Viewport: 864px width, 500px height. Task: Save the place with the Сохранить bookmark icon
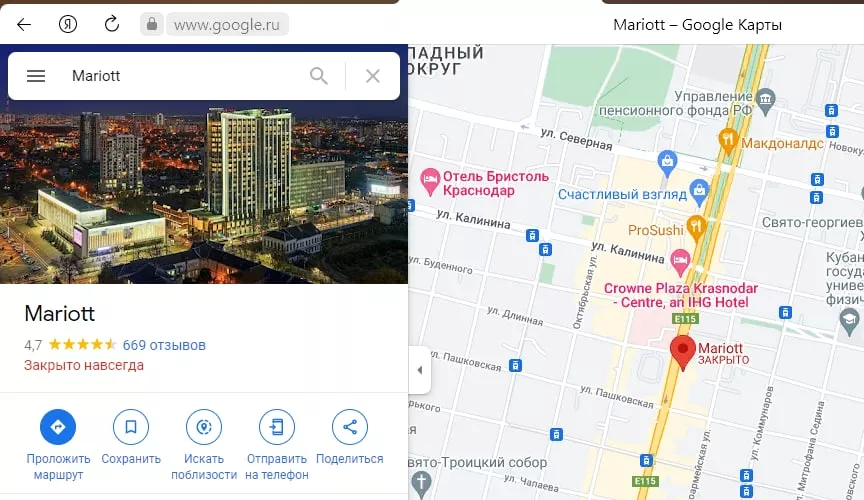[x=131, y=427]
